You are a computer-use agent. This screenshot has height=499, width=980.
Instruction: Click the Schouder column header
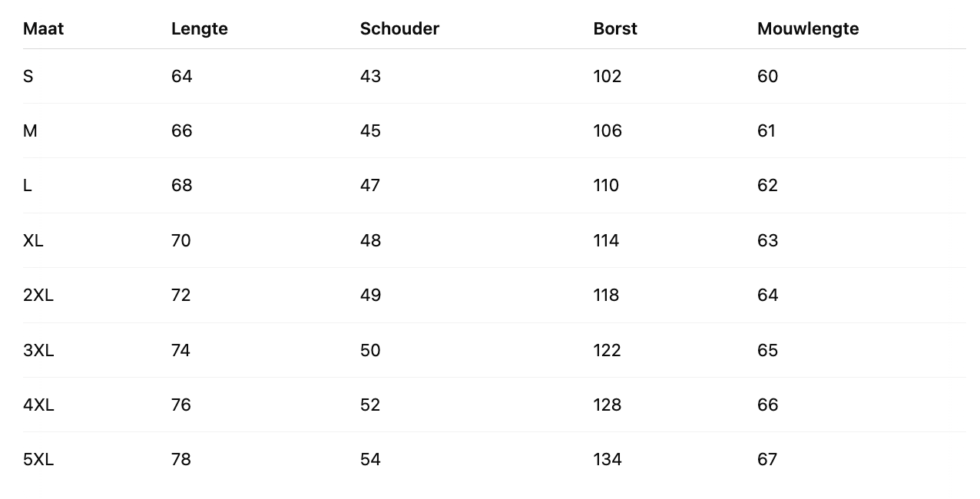click(x=399, y=28)
